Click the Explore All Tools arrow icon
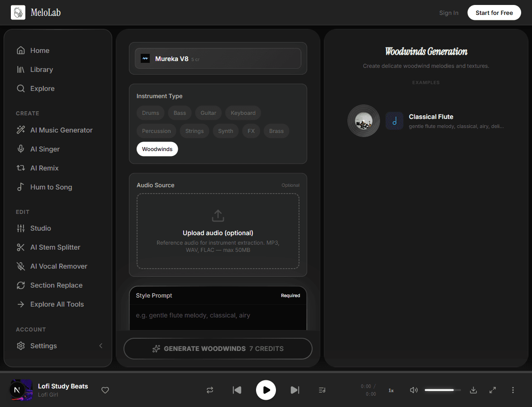Screen dimensions: 532x407 (21, 304)
